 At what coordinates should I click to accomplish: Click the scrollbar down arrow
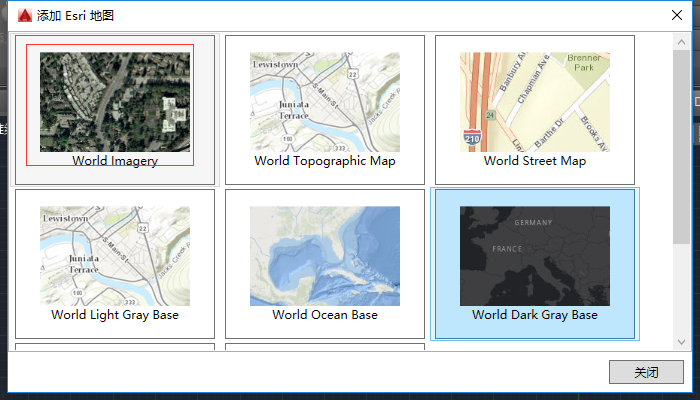click(681, 342)
